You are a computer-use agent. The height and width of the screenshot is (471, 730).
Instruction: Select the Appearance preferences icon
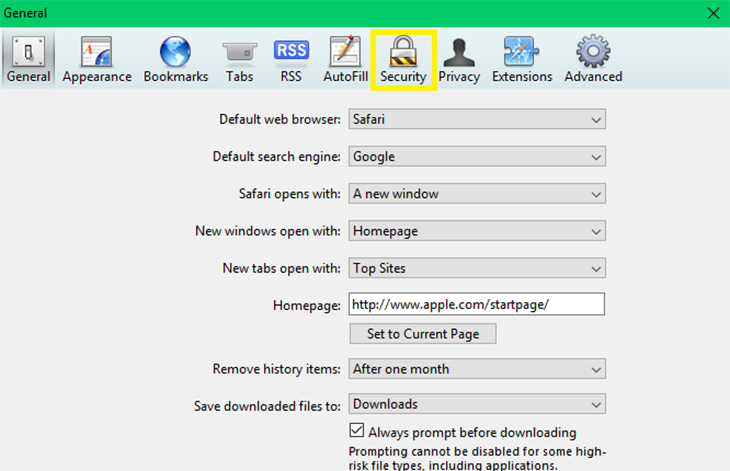pyautogui.click(x=97, y=51)
